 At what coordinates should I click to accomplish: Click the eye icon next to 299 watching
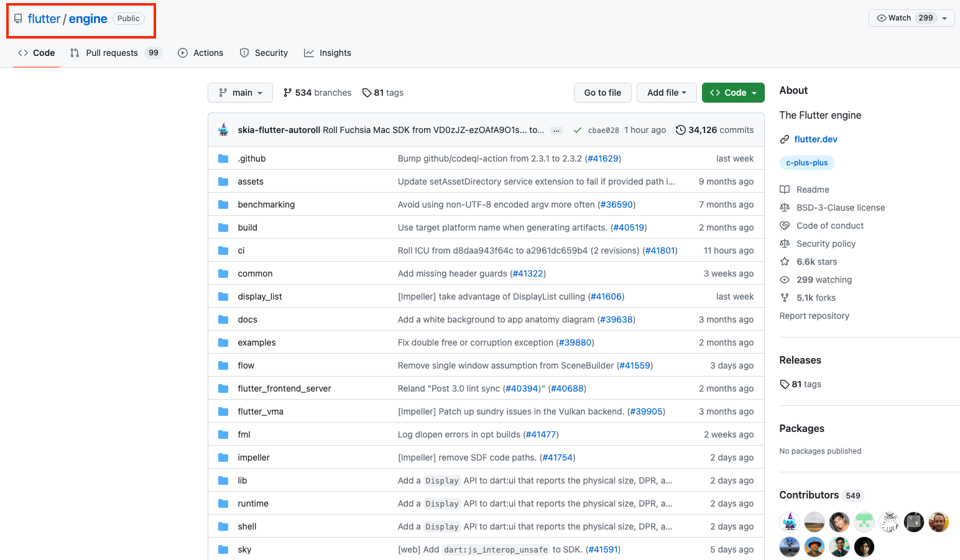click(x=785, y=279)
